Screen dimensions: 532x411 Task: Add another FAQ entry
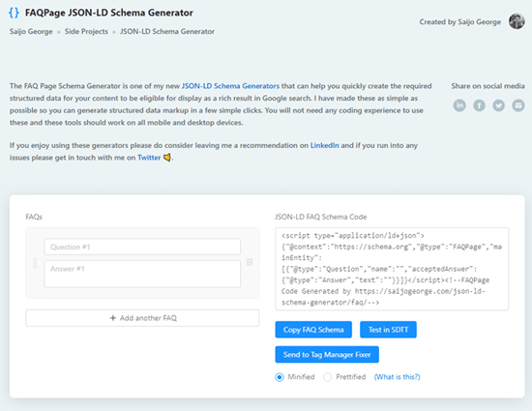tap(142, 318)
